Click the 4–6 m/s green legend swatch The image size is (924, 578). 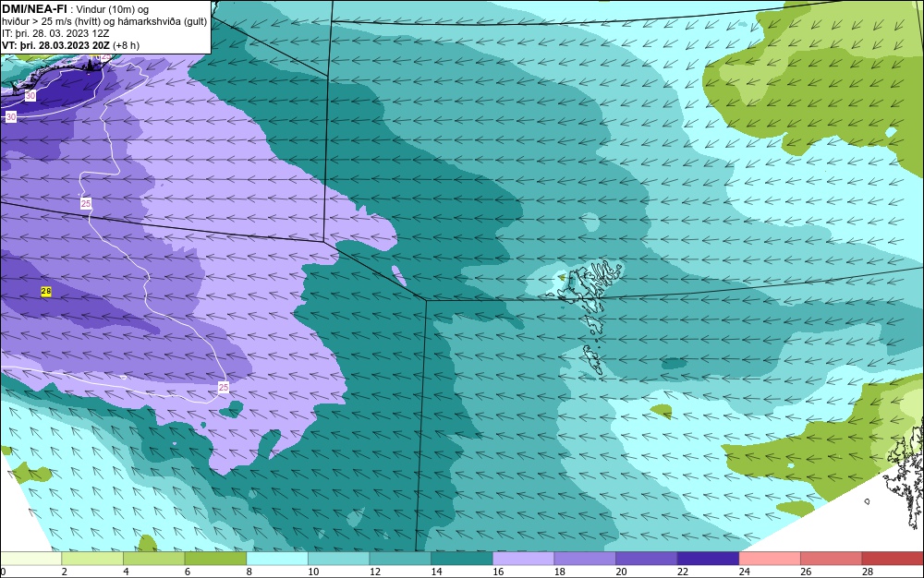[x=153, y=559]
